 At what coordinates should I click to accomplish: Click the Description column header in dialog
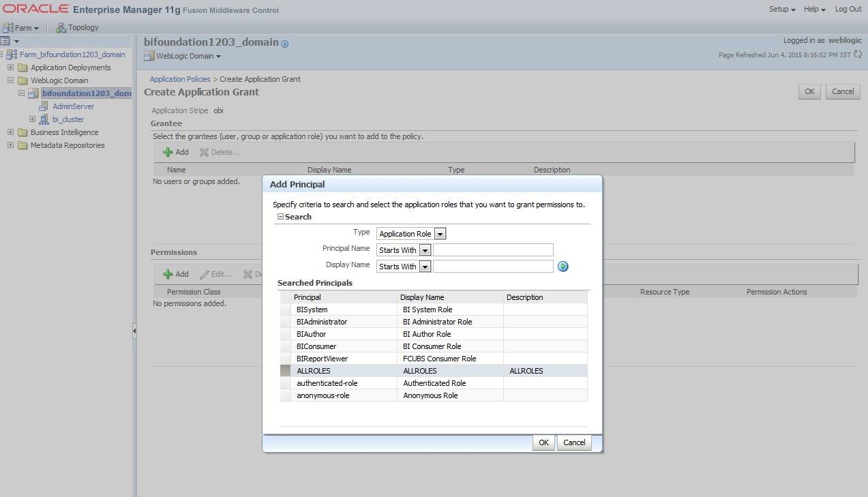545,297
